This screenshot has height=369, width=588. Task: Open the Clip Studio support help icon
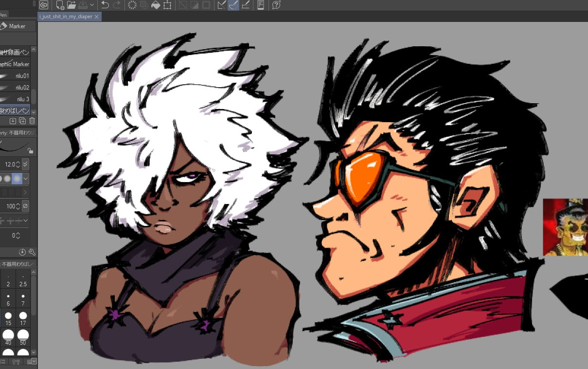click(x=276, y=5)
